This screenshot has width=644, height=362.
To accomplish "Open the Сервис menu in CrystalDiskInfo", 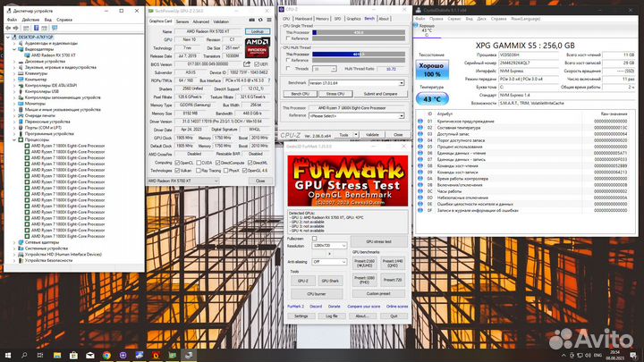I will [453, 19].
